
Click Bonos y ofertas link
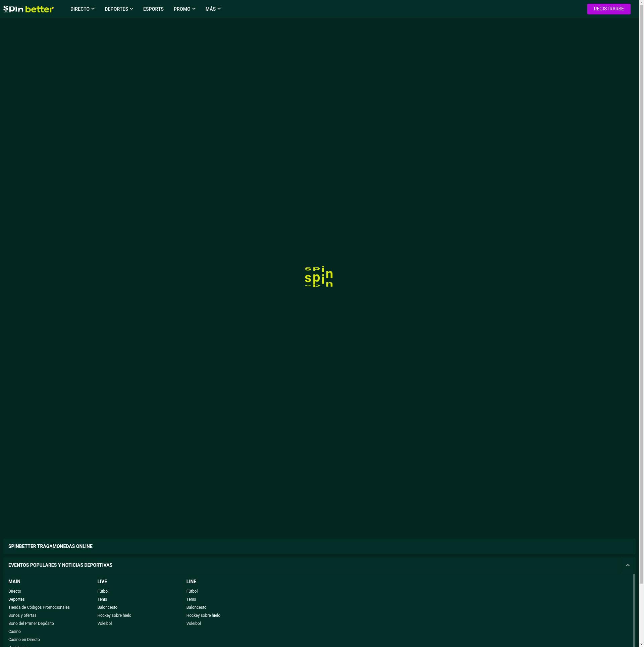click(22, 615)
